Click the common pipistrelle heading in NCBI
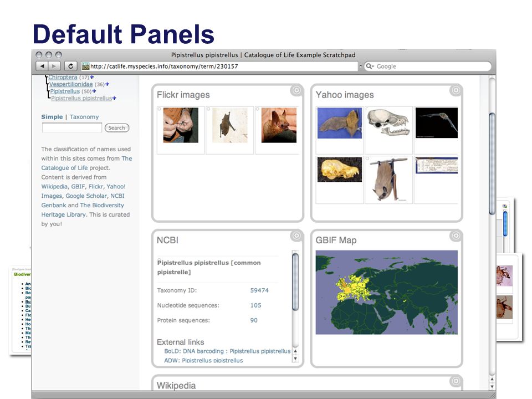 point(209,267)
